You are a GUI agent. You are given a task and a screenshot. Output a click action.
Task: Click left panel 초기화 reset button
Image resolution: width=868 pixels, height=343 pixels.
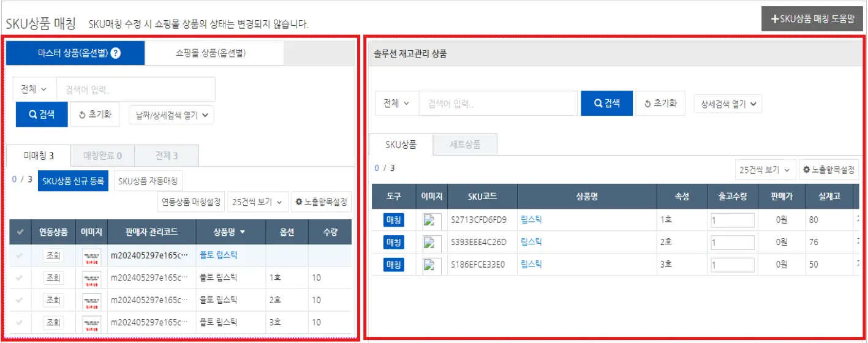[x=95, y=115]
